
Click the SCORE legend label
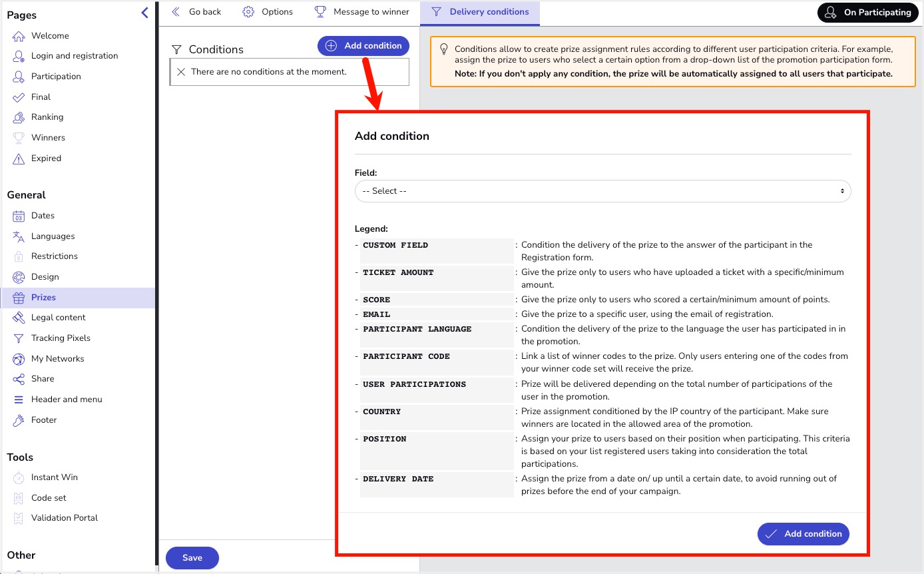click(x=377, y=300)
